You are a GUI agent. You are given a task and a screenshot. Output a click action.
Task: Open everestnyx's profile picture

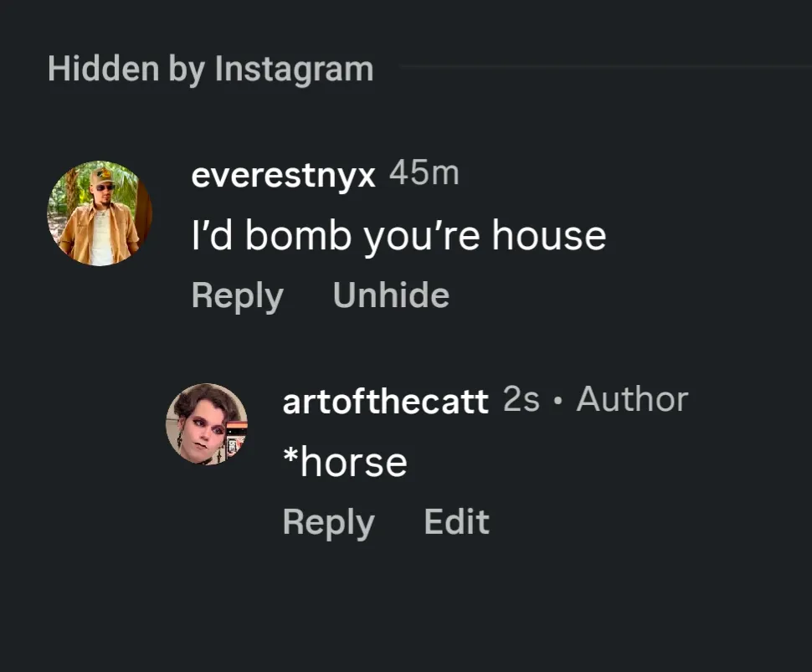click(x=100, y=213)
